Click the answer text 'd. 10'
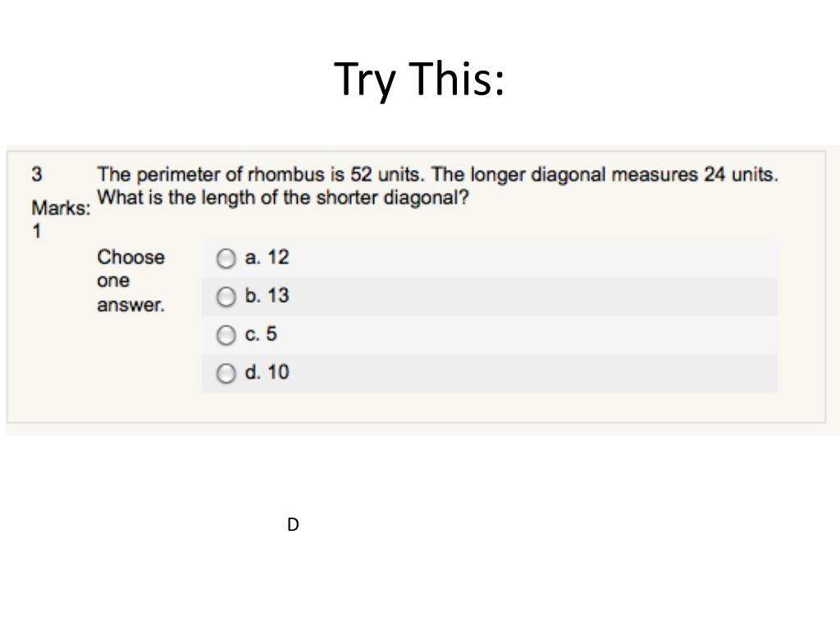 (267, 372)
